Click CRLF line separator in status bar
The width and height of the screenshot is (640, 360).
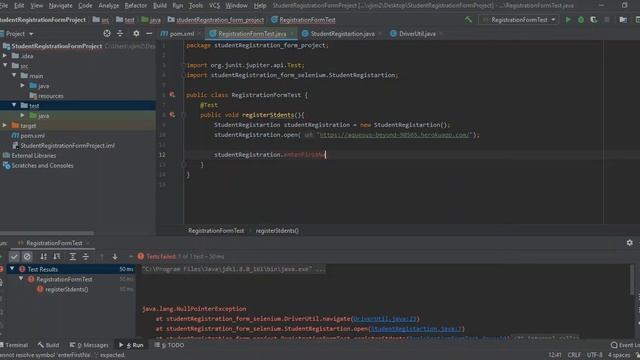pos(574,355)
